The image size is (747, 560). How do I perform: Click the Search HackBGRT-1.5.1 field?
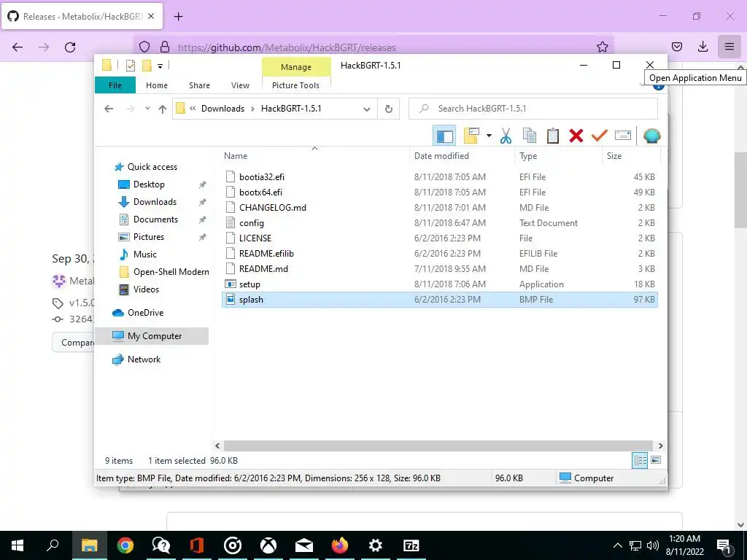click(x=533, y=109)
